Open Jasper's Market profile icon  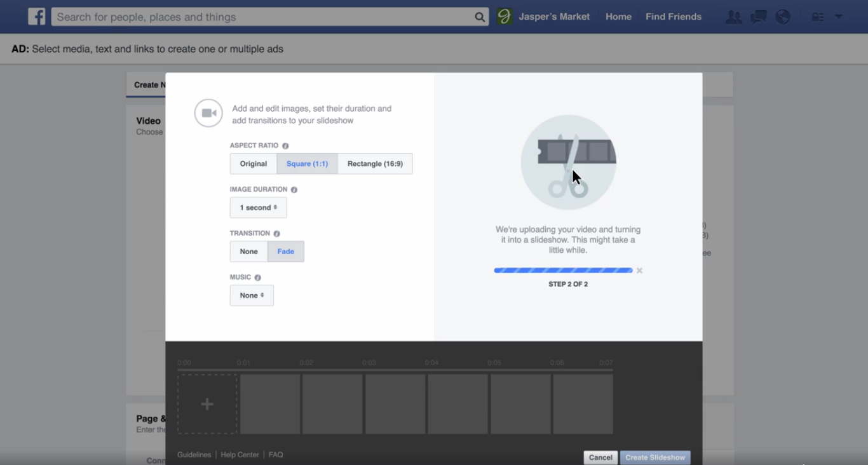[x=505, y=17]
